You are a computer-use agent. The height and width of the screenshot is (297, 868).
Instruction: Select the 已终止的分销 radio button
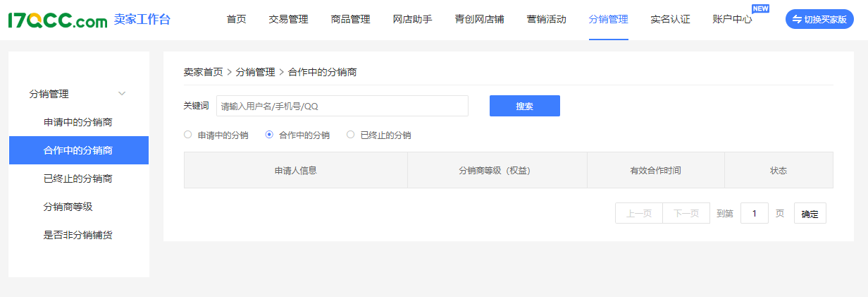(350, 135)
